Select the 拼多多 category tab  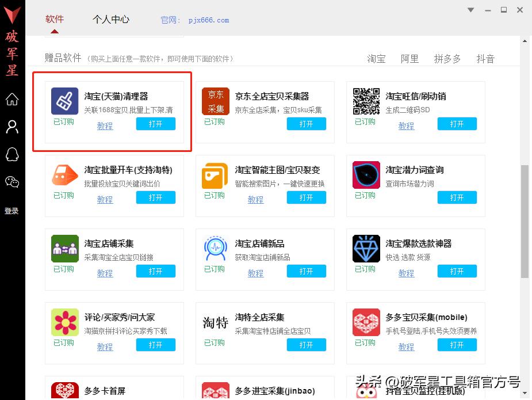(447, 58)
